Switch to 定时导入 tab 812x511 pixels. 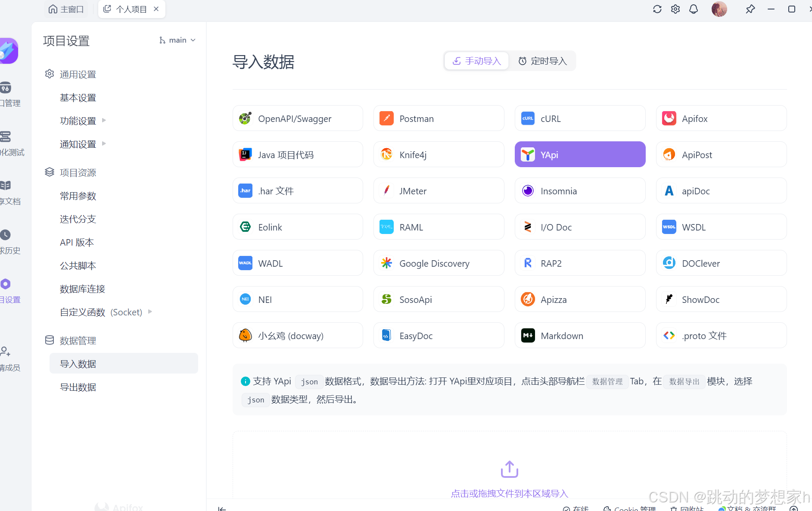(x=542, y=61)
